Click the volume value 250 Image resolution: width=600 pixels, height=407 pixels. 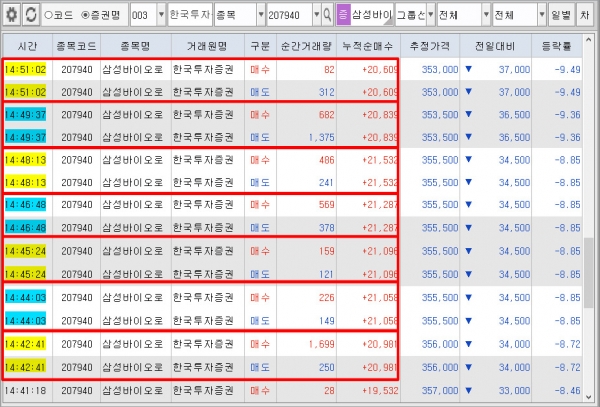pos(326,367)
